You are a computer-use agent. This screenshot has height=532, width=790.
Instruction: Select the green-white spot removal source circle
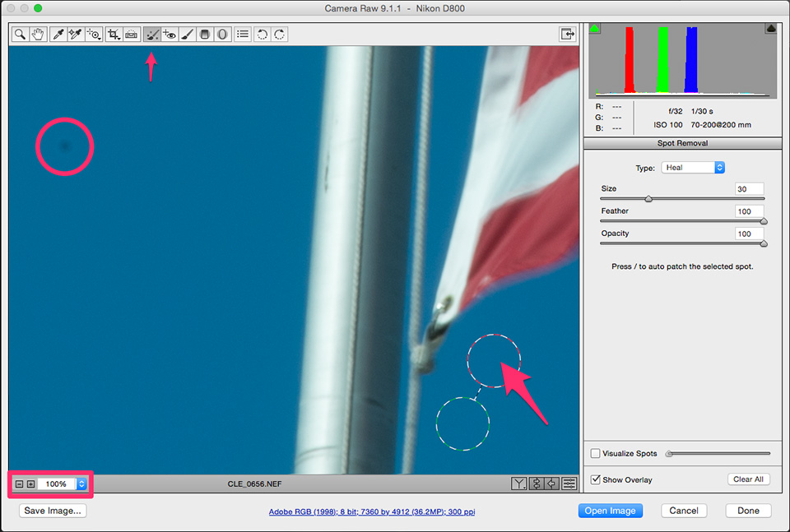462,423
